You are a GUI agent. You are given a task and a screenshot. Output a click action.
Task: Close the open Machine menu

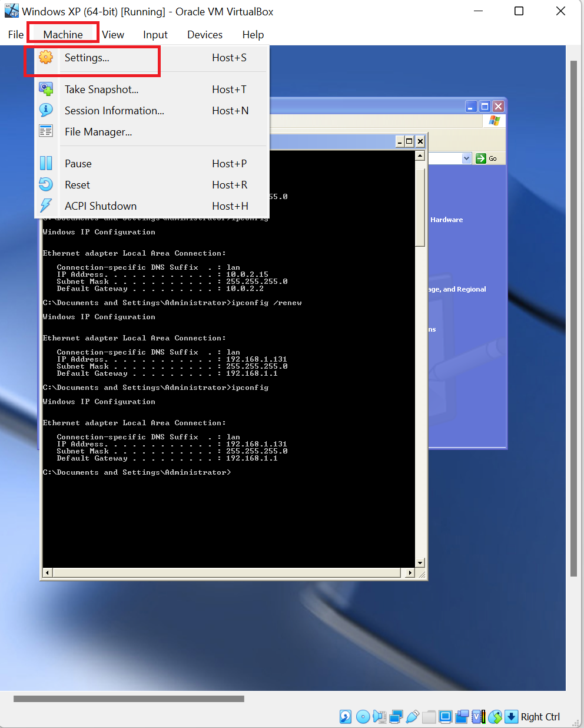[x=63, y=35]
